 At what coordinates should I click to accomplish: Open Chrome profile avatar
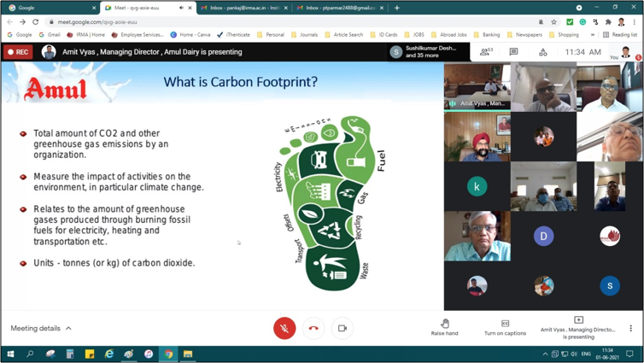click(621, 21)
